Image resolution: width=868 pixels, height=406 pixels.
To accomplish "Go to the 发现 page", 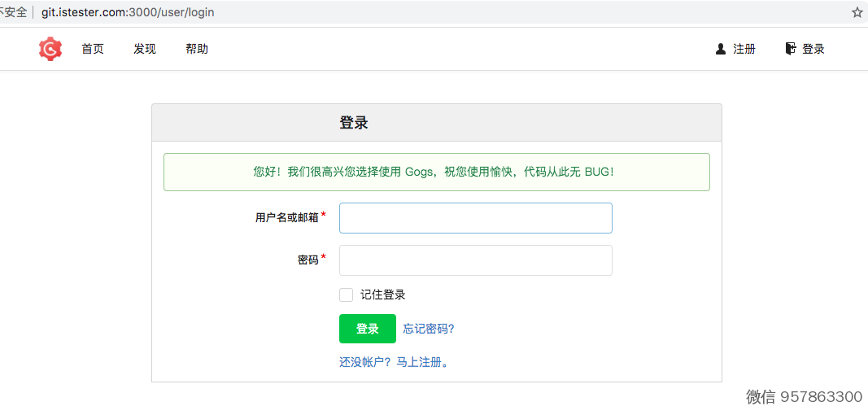I will point(145,49).
